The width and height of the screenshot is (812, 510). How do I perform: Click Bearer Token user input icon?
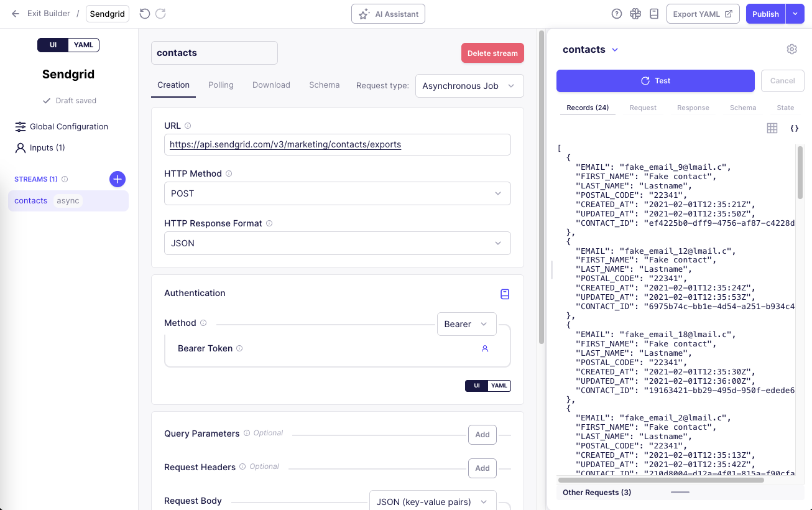point(485,349)
